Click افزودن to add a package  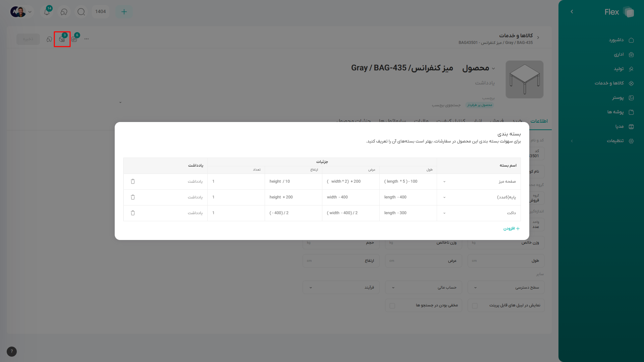(512, 229)
